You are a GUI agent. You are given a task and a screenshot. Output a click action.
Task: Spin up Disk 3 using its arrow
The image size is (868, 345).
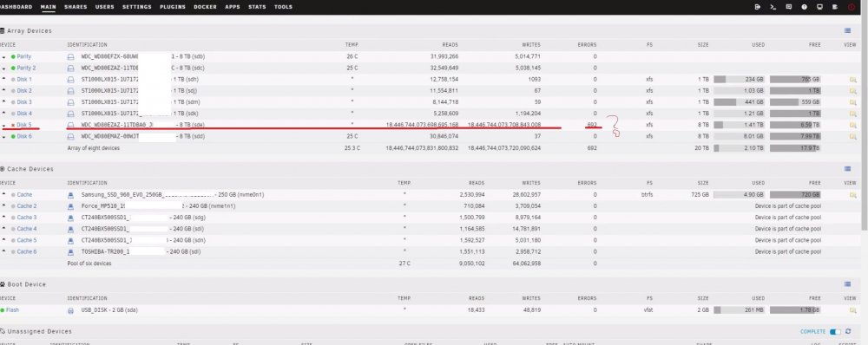[x=3, y=101]
